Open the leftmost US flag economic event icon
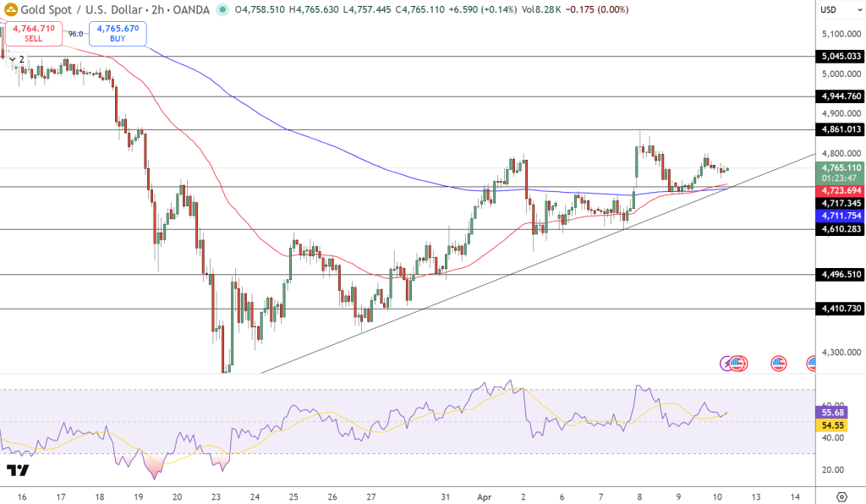 pyautogui.click(x=737, y=364)
